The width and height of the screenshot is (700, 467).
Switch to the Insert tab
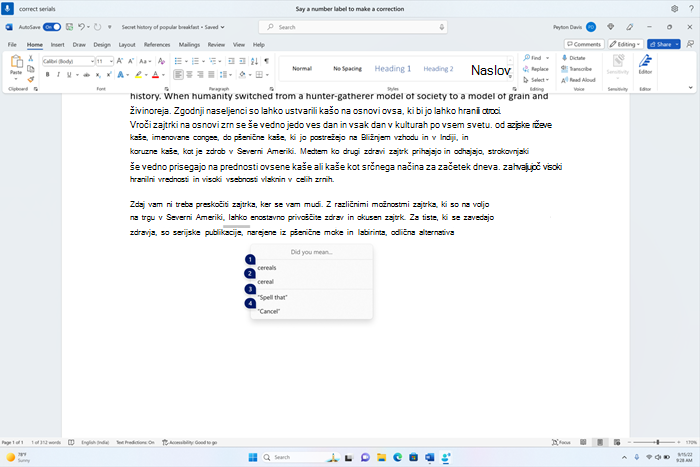point(57,45)
